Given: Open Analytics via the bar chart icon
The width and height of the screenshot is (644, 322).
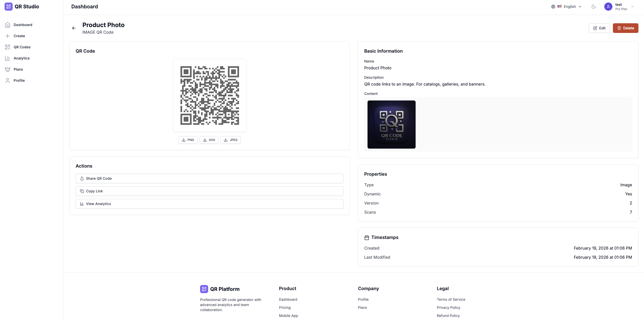Looking at the screenshot, I should 8,58.
